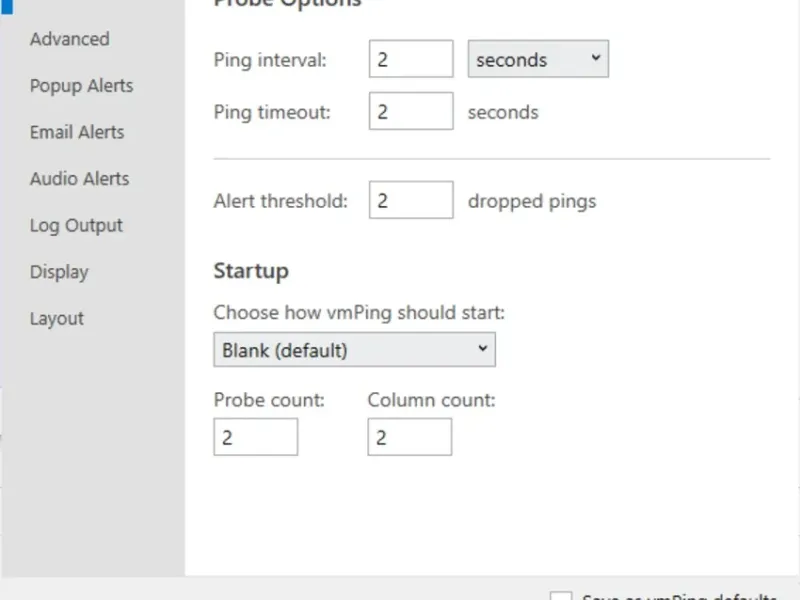Click the "dropped pings" text
This screenshot has height=600, width=800.
point(531,201)
